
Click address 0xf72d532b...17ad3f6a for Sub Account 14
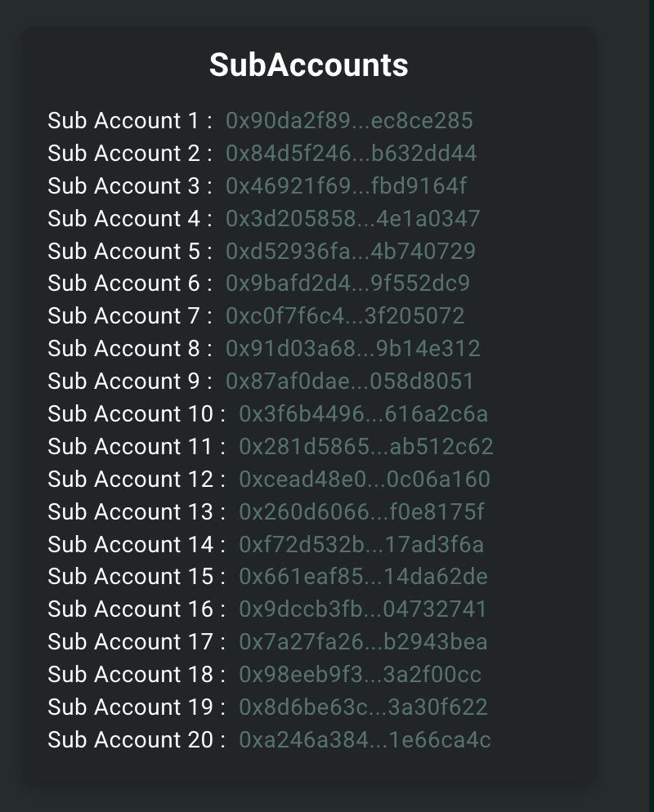[x=361, y=544]
